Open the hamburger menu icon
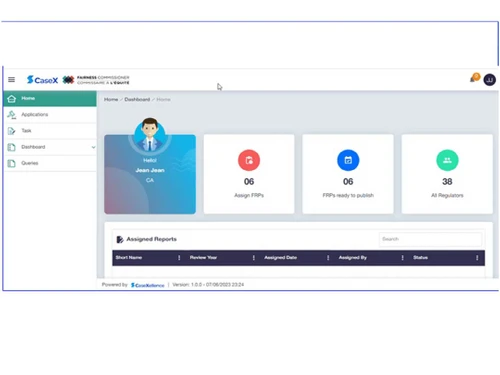This screenshot has width=500, height=375. tap(11, 79)
